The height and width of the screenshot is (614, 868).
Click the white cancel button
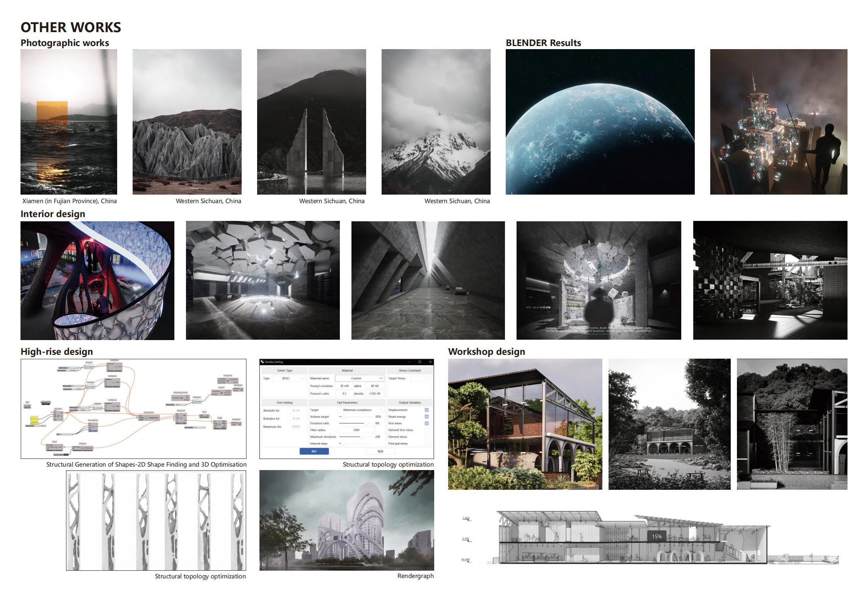pos(380,451)
